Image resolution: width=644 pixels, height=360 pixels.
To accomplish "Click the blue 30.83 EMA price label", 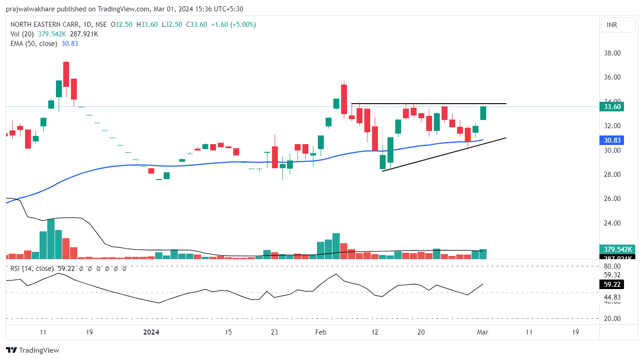I will pyautogui.click(x=612, y=140).
